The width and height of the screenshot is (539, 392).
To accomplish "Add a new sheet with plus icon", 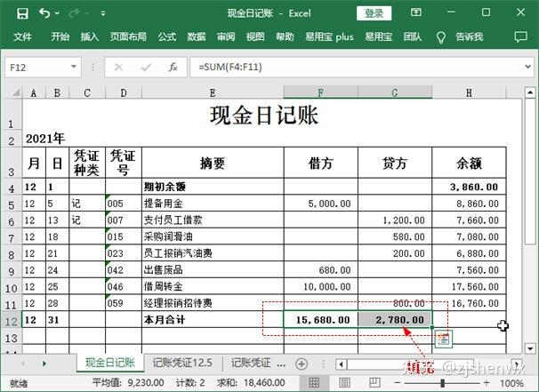I will click(302, 364).
